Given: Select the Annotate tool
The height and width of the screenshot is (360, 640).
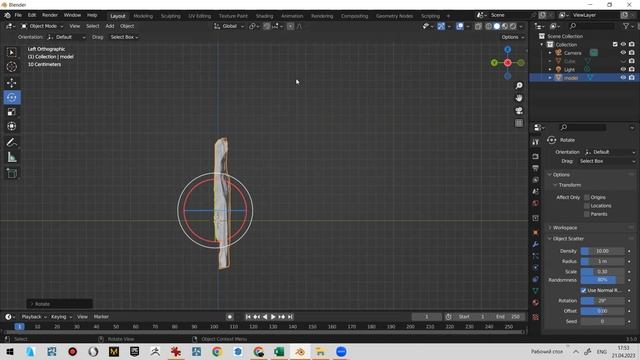Looking at the screenshot, I should point(11,142).
